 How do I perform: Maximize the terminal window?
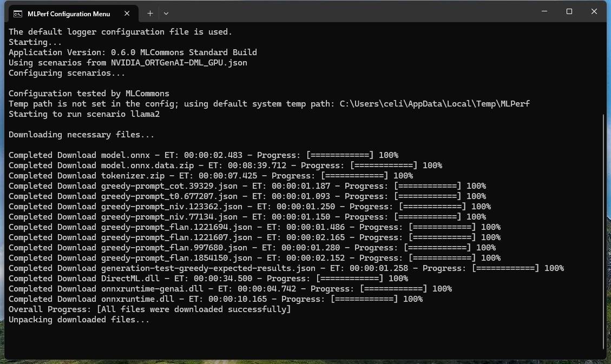pyautogui.click(x=569, y=11)
